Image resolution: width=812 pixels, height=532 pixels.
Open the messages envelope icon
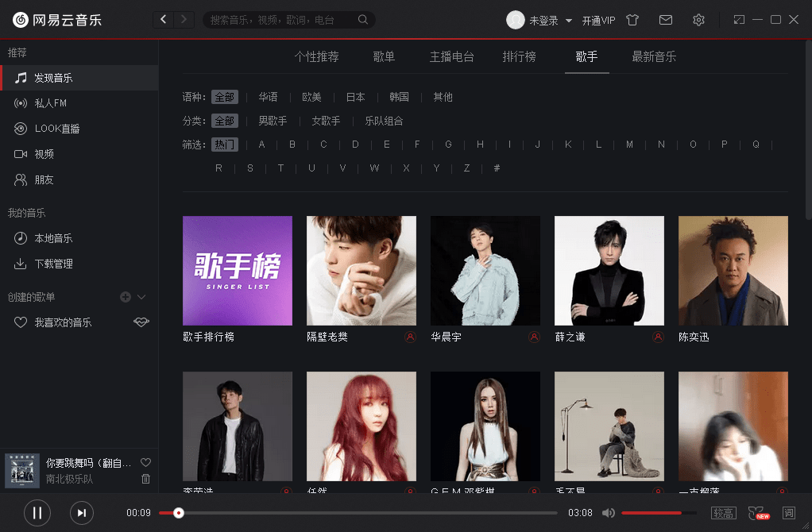pos(666,20)
